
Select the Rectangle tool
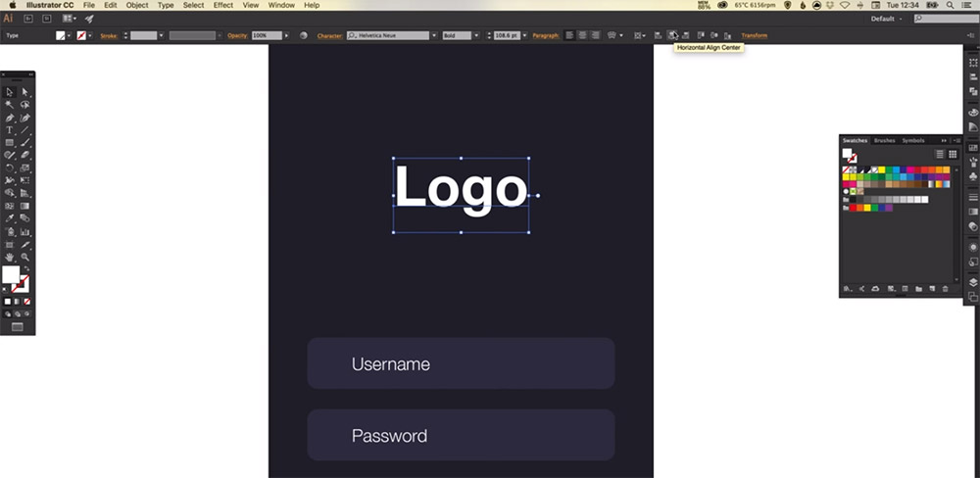(x=10, y=142)
